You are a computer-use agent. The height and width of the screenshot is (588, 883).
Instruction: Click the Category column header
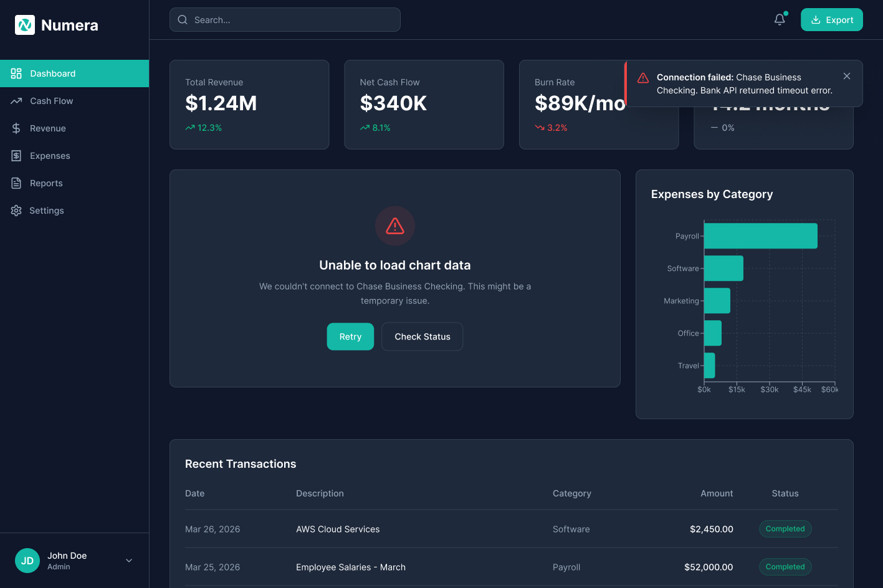pyautogui.click(x=572, y=493)
